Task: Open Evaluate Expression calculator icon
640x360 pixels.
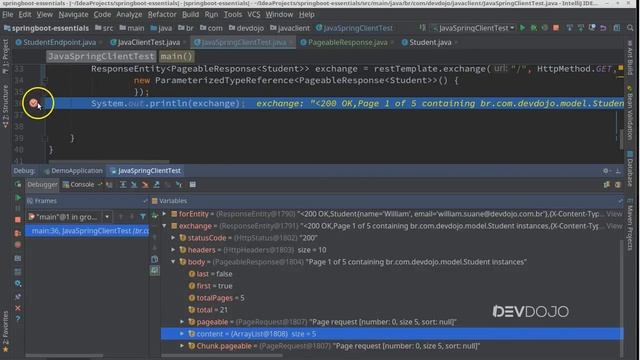Action: [192, 184]
